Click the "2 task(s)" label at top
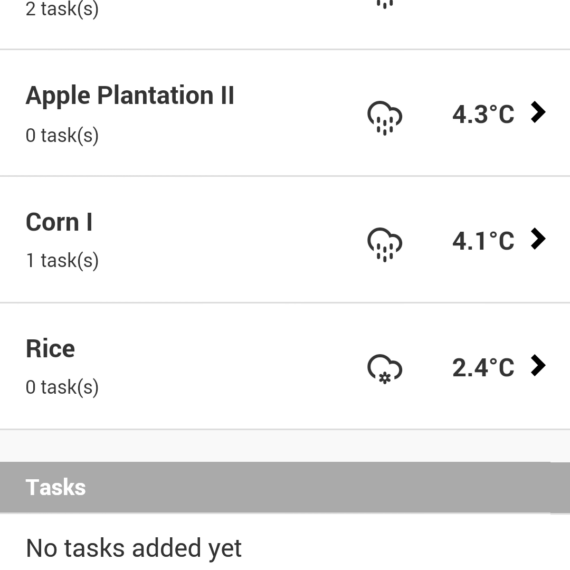 [x=62, y=9]
